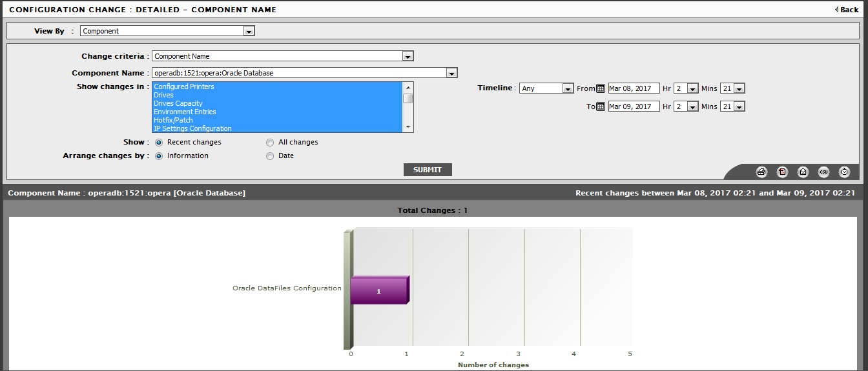868x371 pixels.
Task: Click the Total Changes : 1 text
Action: [433, 210]
